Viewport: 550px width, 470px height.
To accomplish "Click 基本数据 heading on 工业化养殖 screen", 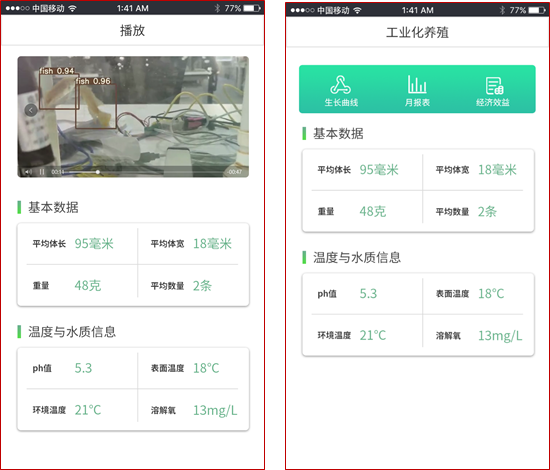I will [338, 134].
